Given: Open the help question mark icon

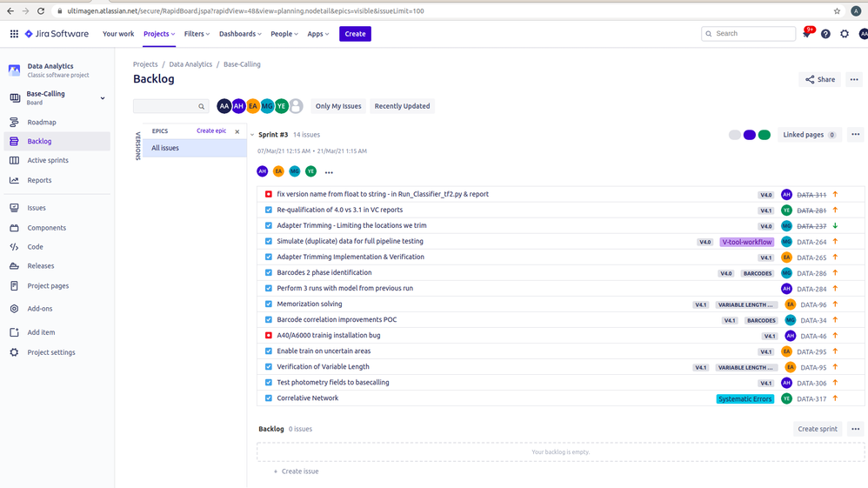Looking at the screenshot, I should 825,34.
